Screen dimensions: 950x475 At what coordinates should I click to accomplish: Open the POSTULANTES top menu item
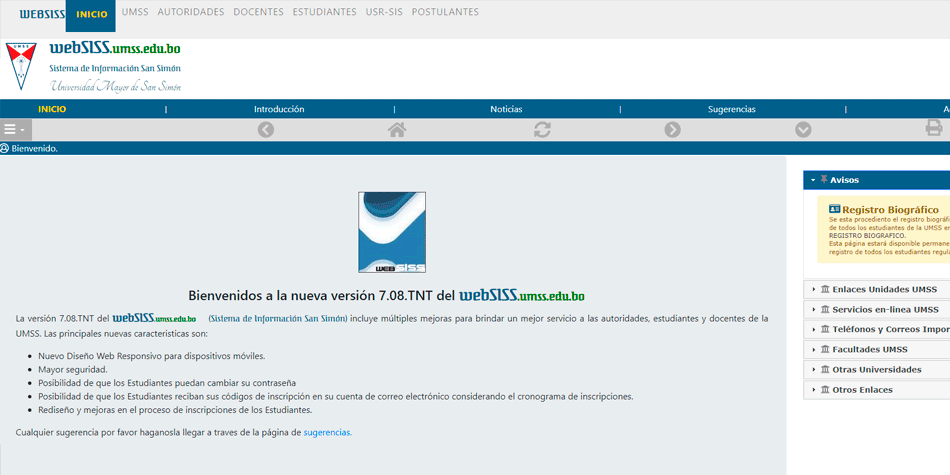pyautogui.click(x=445, y=12)
